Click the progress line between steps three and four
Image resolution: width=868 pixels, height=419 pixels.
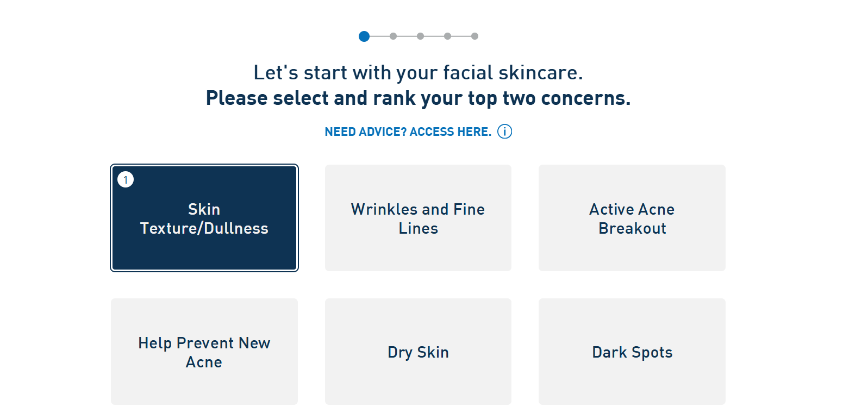click(434, 36)
